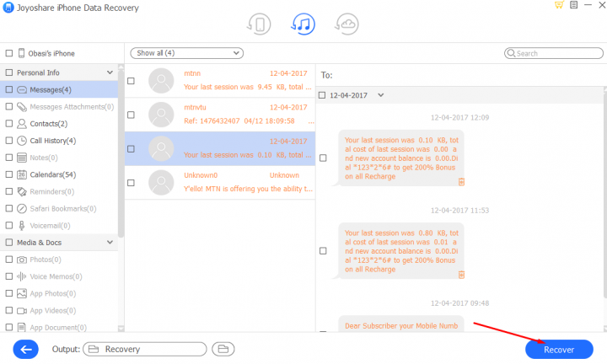Check the 11:53 message checkbox
Viewport: 607px width, 364px height.
click(x=323, y=250)
